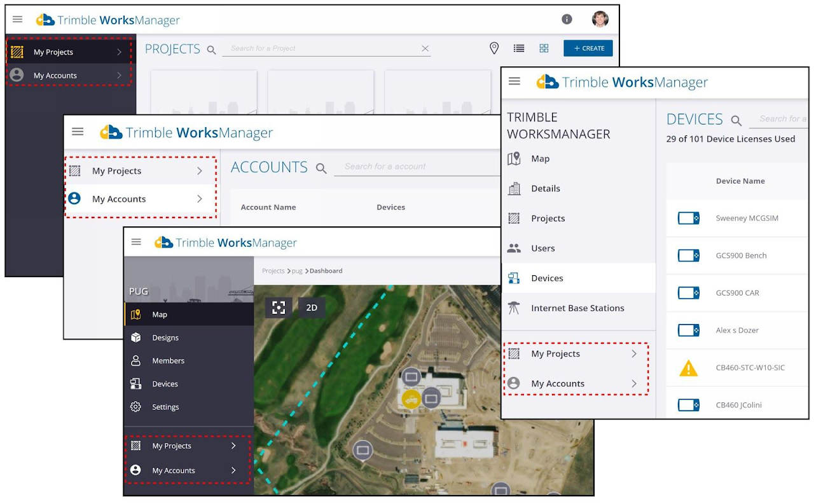Clear the project search field with X
814x504 pixels.
425,48
